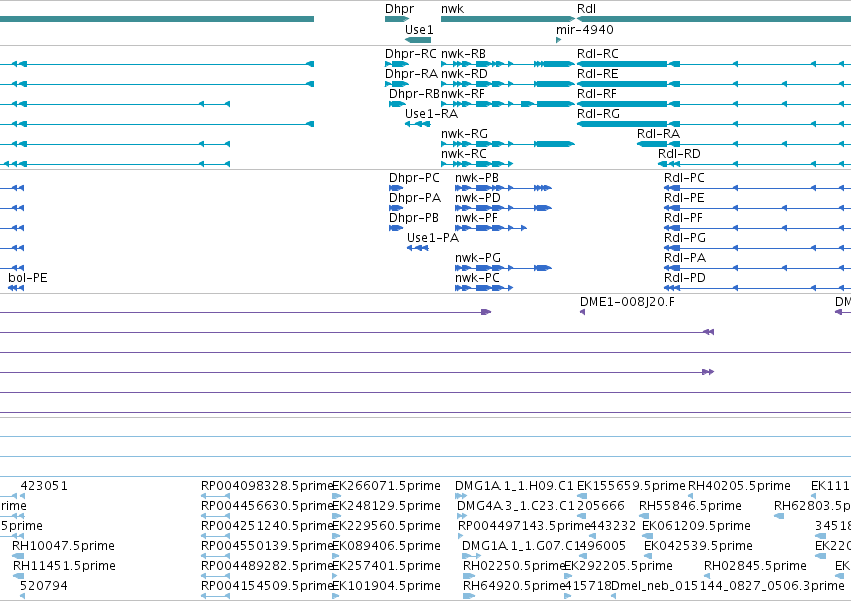Click the mir-4940 gene marker
851x601 pixels.
pos(558,40)
